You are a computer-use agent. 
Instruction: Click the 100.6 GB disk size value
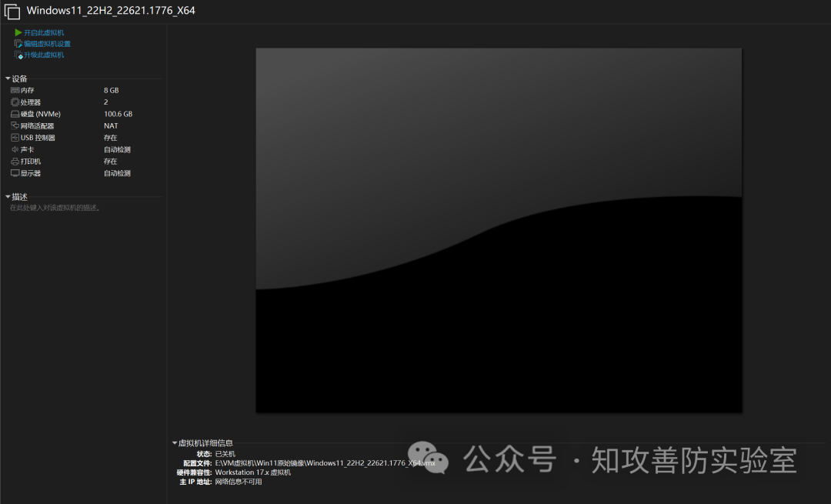tap(118, 114)
